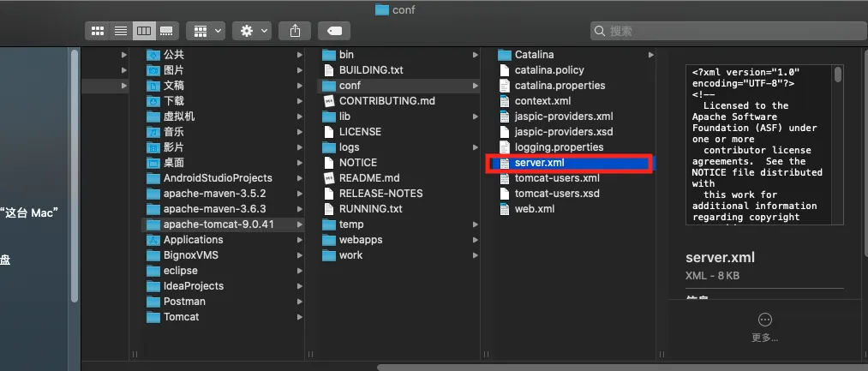Open the gear action menu

click(252, 31)
